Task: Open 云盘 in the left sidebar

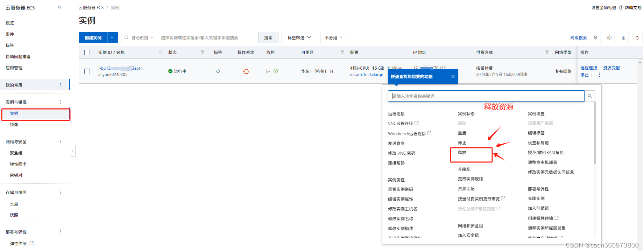Action: tap(14, 204)
